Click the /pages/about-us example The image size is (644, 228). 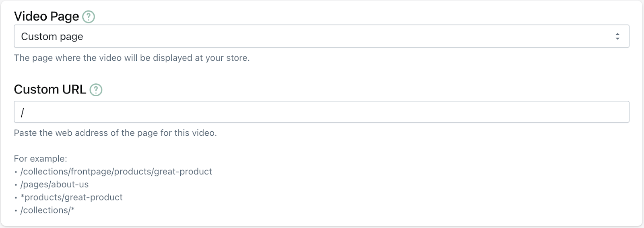[x=54, y=184]
